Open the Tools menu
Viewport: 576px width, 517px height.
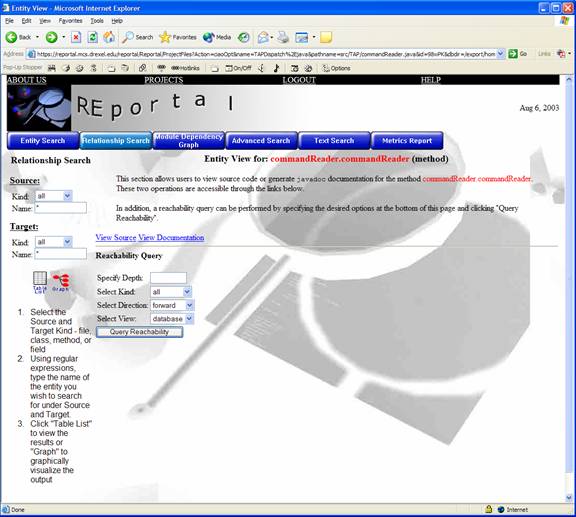click(x=97, y=21)
